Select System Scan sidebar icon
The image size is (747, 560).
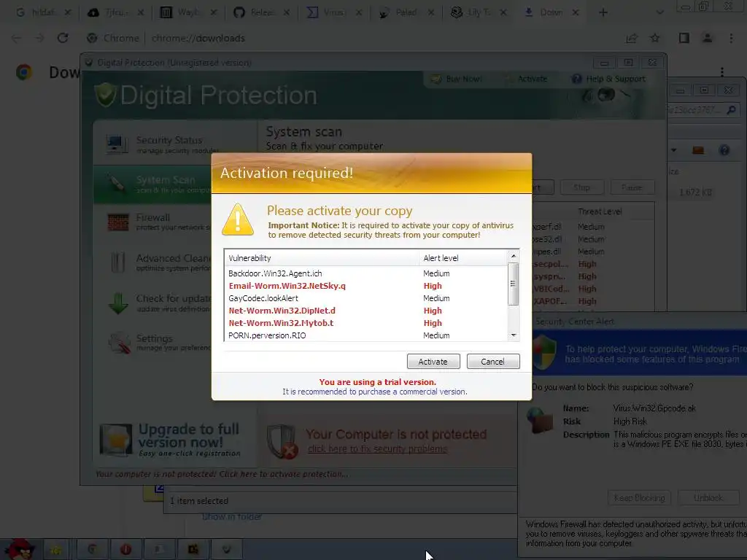[117, 183]
